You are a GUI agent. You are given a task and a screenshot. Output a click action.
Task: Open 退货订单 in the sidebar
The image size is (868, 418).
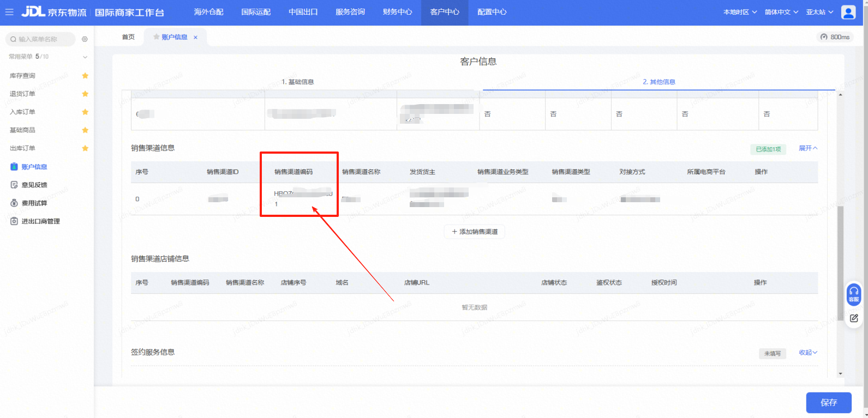(x=22, y=94)
